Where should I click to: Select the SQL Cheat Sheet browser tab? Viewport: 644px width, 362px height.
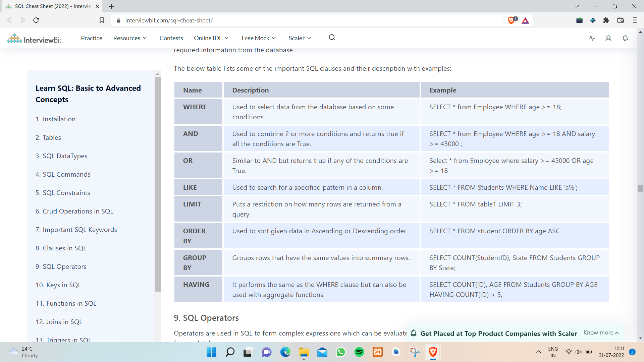click(50, 6)
